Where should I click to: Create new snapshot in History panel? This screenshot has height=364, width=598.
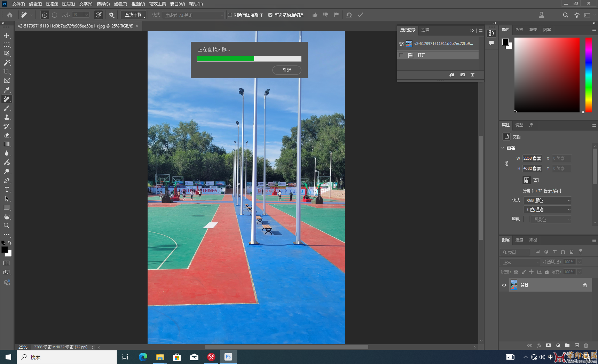click(463, 75)
